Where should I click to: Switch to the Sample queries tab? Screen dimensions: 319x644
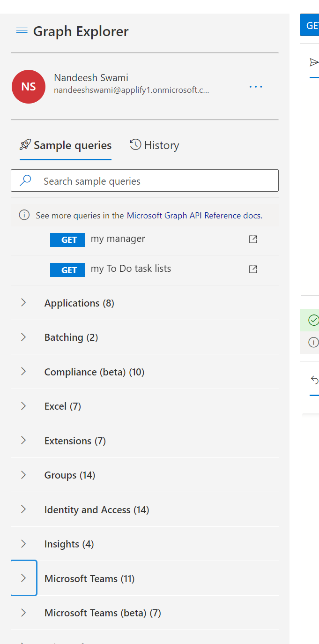[66, 145]
